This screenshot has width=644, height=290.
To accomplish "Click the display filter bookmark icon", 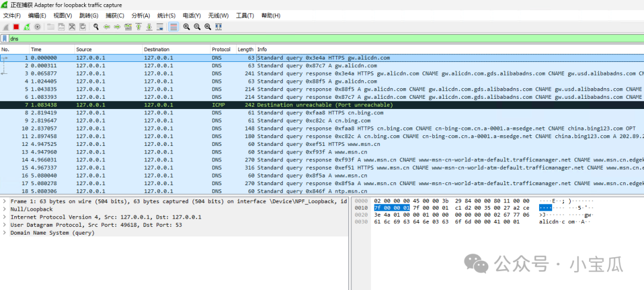I will [x=5, y=38].
